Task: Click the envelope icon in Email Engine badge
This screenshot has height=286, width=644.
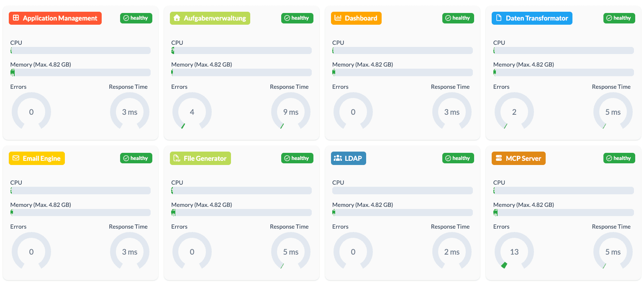Action: 16,158
